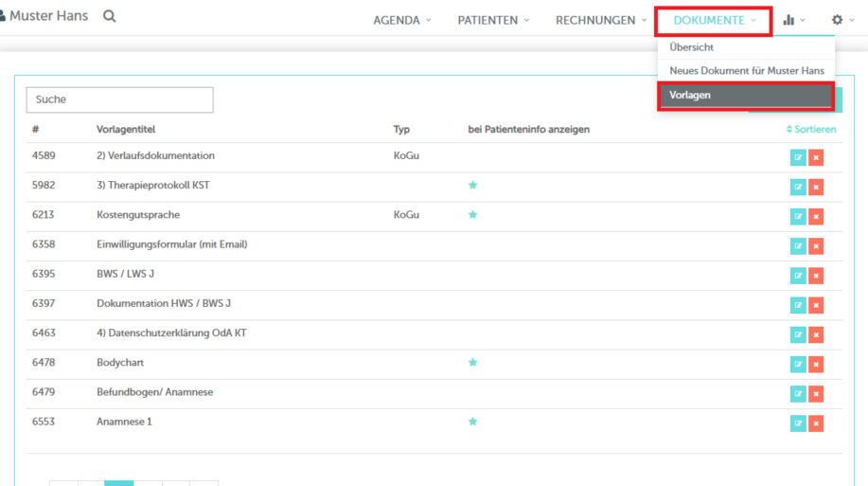The image size is (868, 486).
Task: Edit the Bodychart template
Action: (798, 364)
